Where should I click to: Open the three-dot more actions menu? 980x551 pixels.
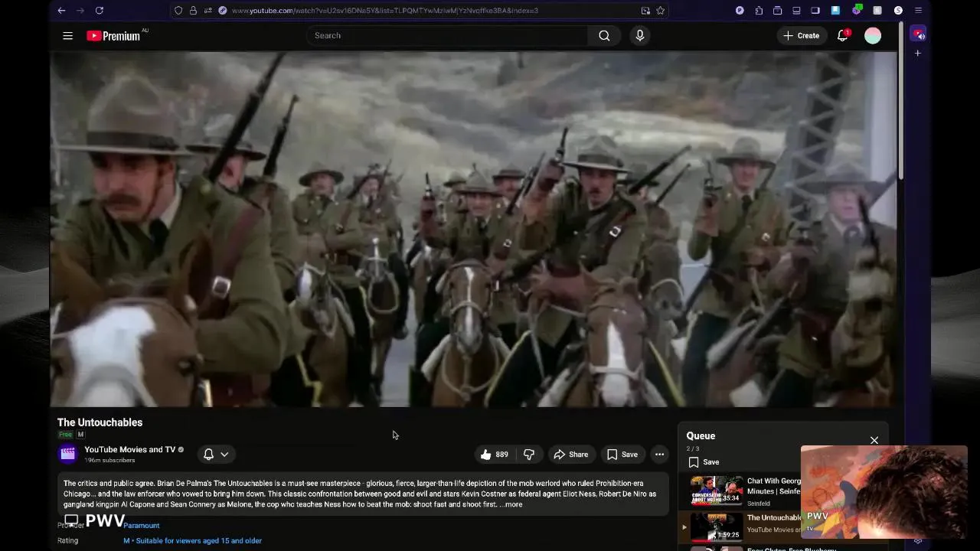659,455
